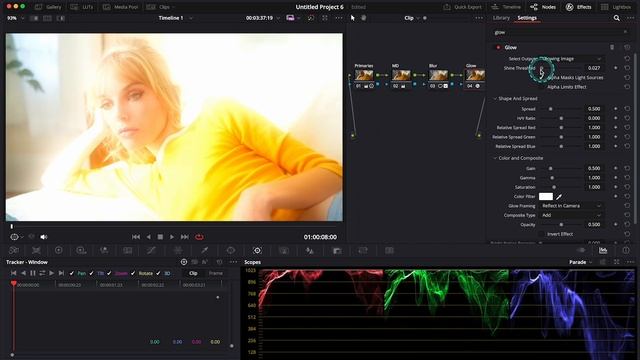Open the white Color Filter swatch

(546, 196)
